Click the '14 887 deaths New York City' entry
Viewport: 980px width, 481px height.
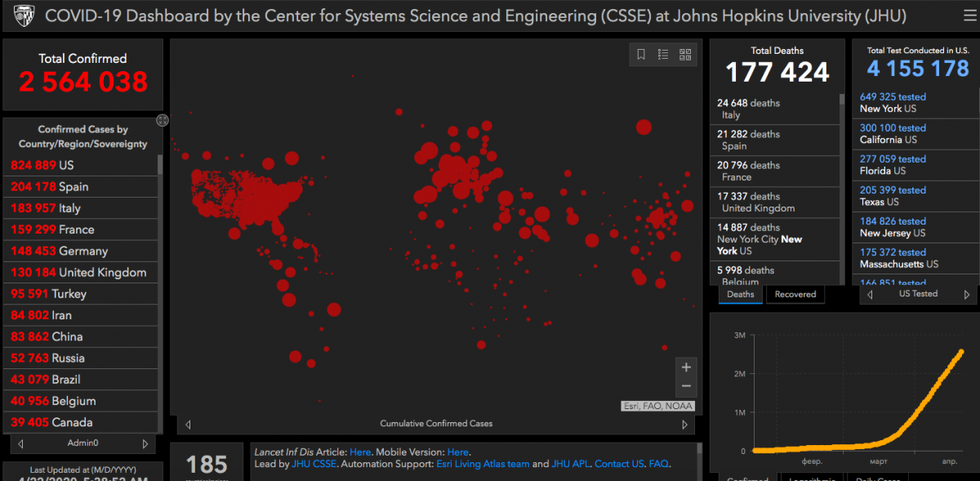(775, 239)
